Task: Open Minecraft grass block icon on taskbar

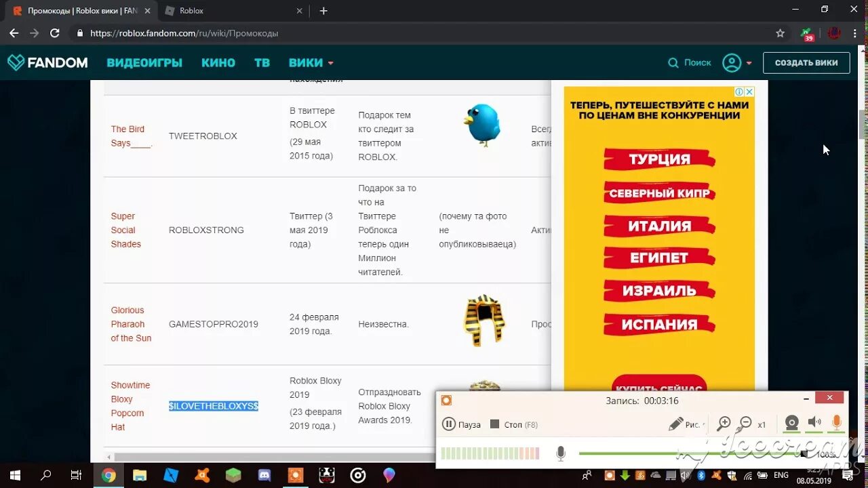Action: pos(233,475)
